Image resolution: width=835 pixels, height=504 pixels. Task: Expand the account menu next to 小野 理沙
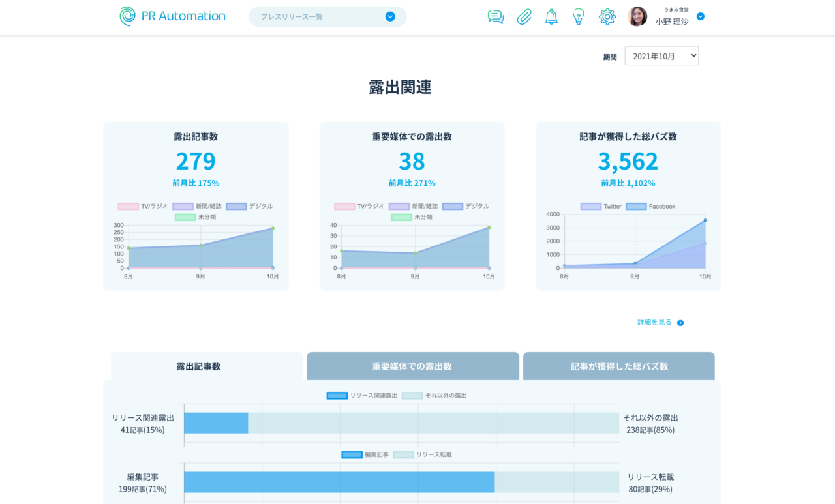[x=701, y=16]
